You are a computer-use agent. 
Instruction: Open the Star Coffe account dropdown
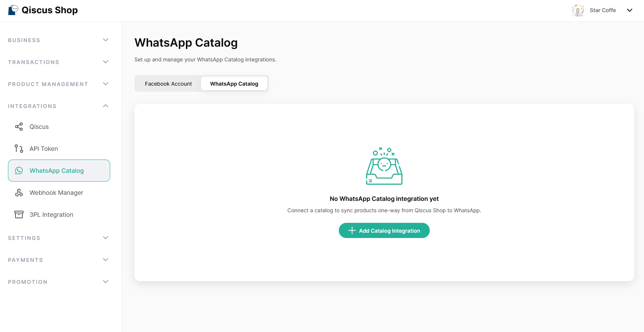point(629,10)
